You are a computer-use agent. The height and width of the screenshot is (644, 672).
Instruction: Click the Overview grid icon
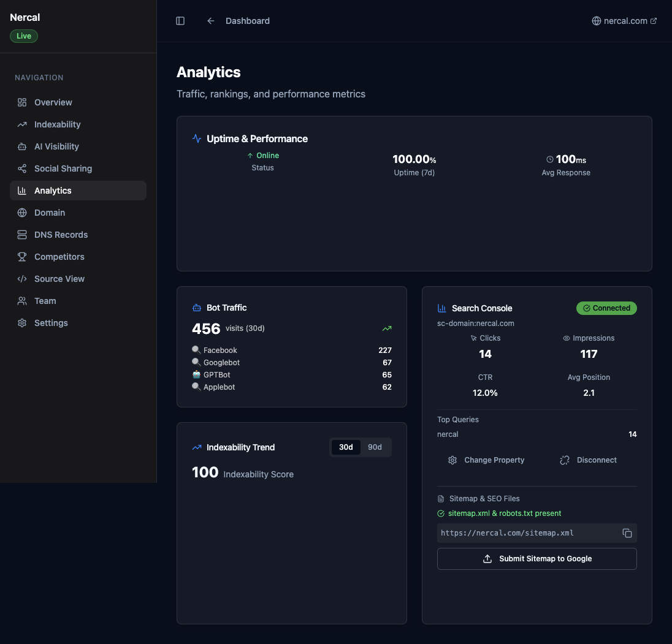point(22,102)
